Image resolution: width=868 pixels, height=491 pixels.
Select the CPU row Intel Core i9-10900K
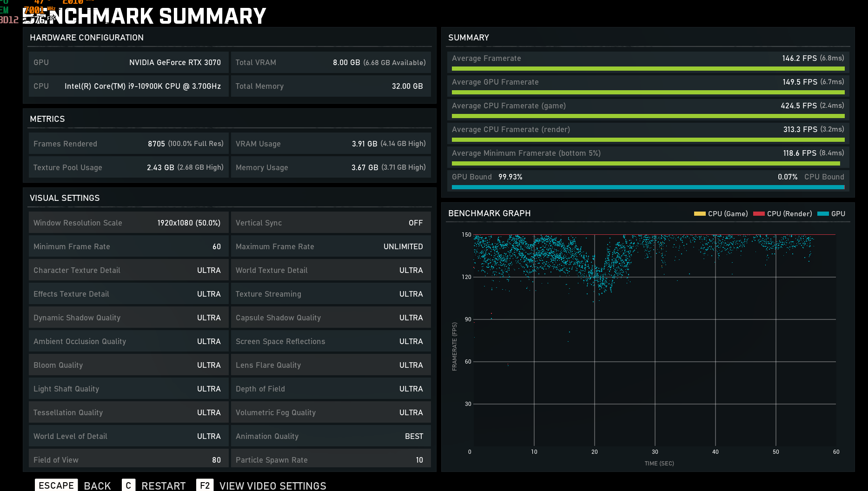[x=129, y=86]
